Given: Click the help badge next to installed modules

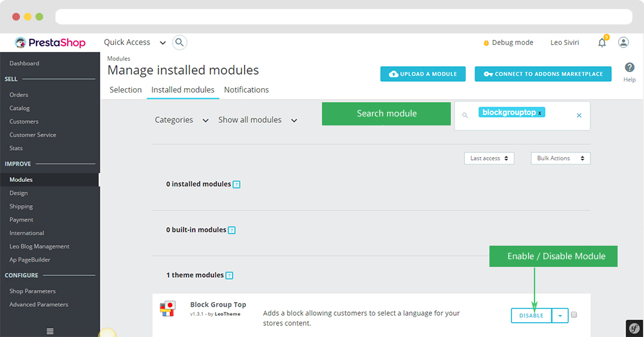Looking at the screenshot, I should (236, 185).
